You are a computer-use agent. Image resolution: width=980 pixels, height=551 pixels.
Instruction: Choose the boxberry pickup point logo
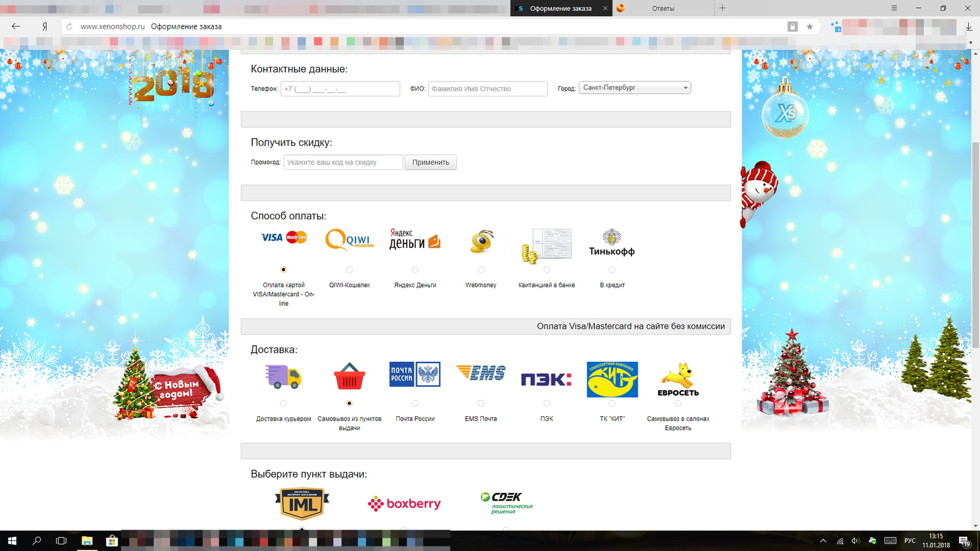[404, 504]
